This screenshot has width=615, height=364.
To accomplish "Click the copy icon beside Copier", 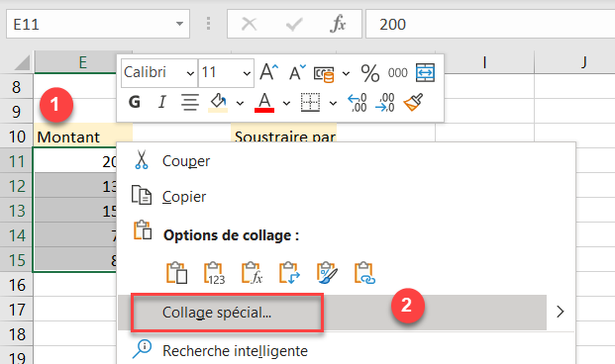I will point(142,195).
